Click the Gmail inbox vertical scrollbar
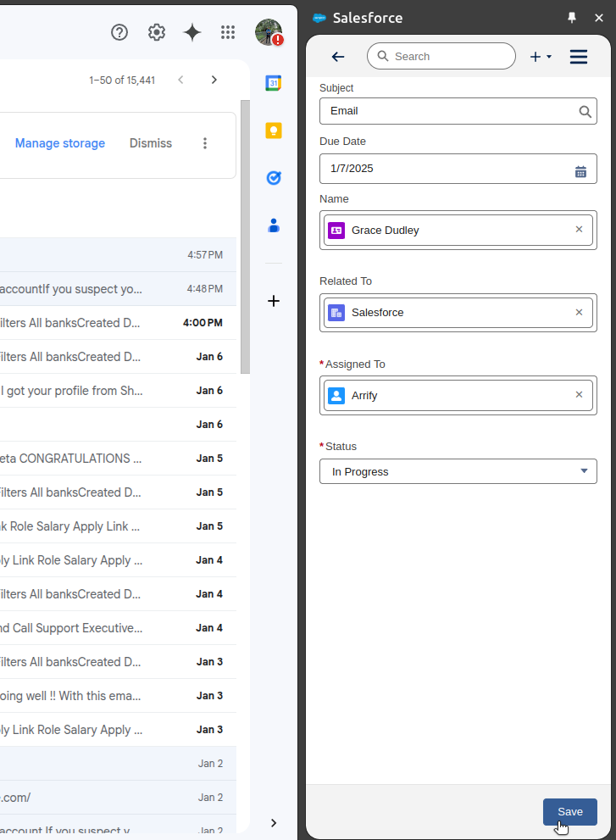616x840 pixels. [246, 236]
